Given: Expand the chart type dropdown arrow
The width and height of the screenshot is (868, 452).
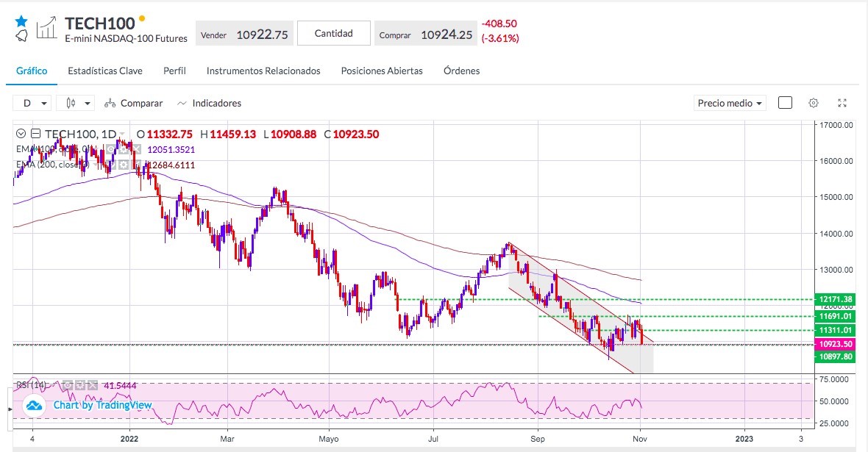Looking at the screenshot, I should coord(88,103).
